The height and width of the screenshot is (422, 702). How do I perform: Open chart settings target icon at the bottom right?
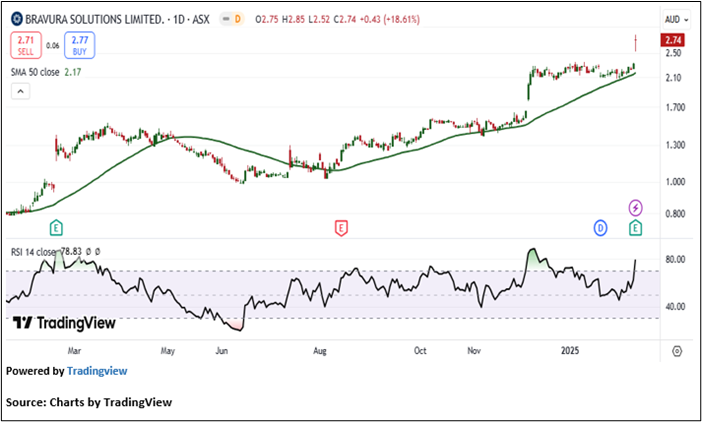click(676, 351)
